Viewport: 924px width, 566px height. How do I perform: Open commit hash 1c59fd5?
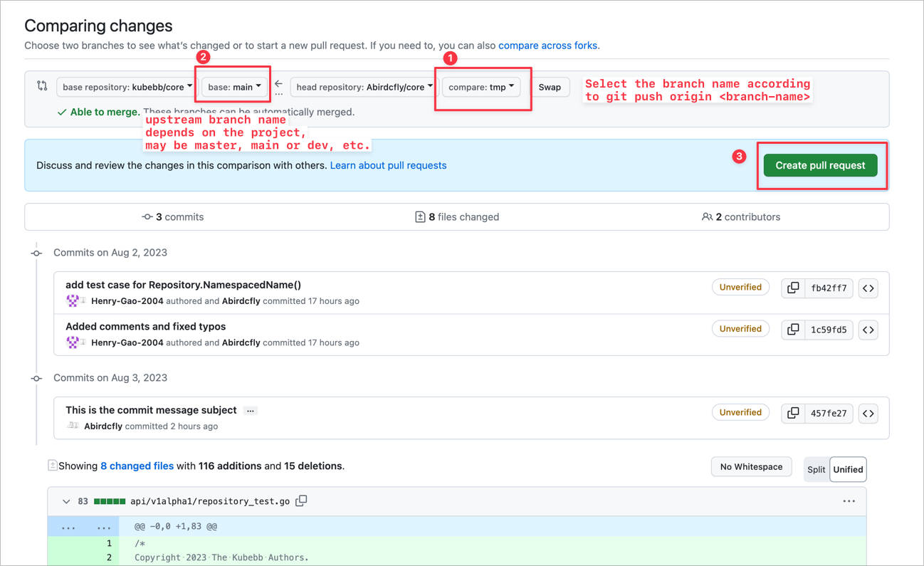(x=829, y=330)
